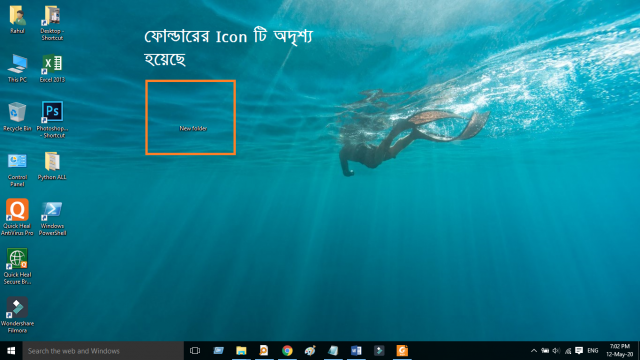Launch Excel 2013 from desktop

(x=52, y=64)
